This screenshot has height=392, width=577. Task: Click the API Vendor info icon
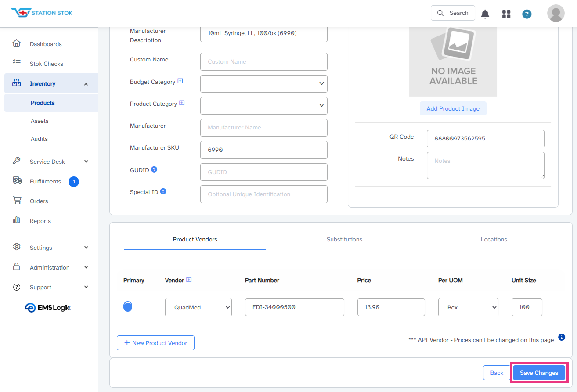[x=561, y=337]
